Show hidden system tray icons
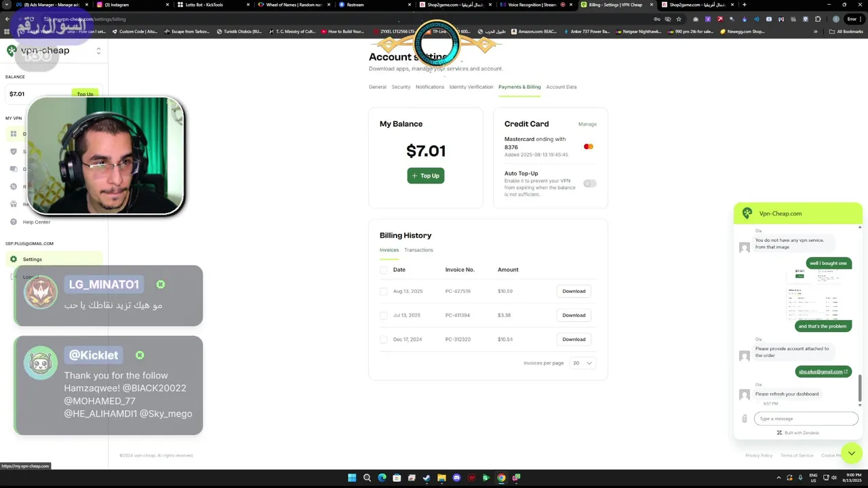This screenshot has width=868, height=488. coord(778,478)
